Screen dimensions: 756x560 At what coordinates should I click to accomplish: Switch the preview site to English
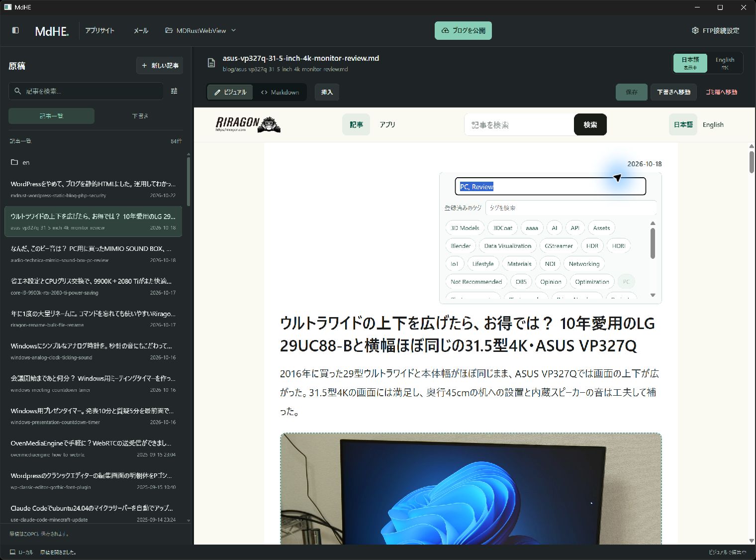pyautogui.click(x=713, y=124)
